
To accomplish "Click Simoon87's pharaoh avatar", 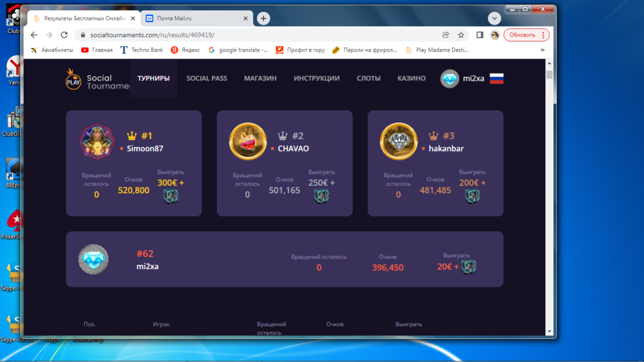I will tap(97, 141).
